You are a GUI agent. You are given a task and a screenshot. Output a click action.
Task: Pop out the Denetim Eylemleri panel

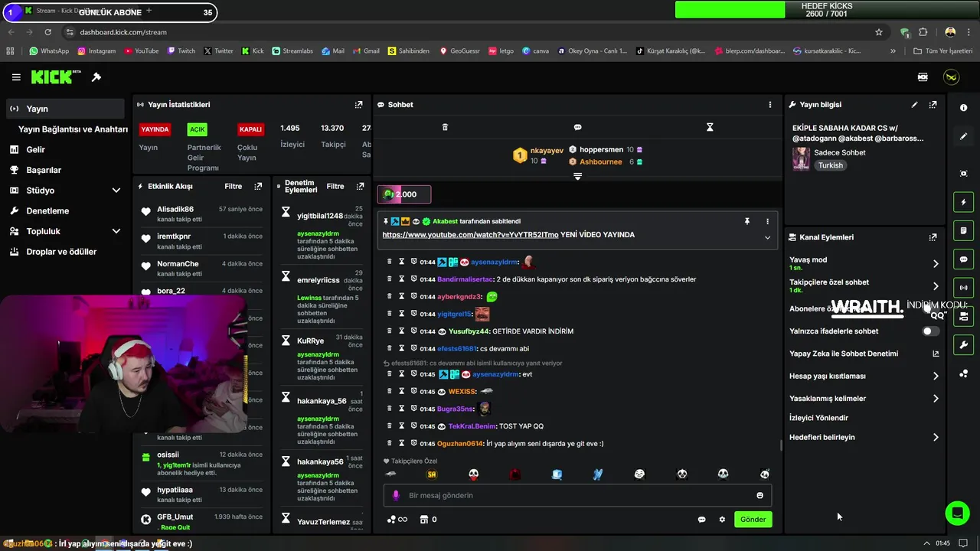tap(360, 186)
